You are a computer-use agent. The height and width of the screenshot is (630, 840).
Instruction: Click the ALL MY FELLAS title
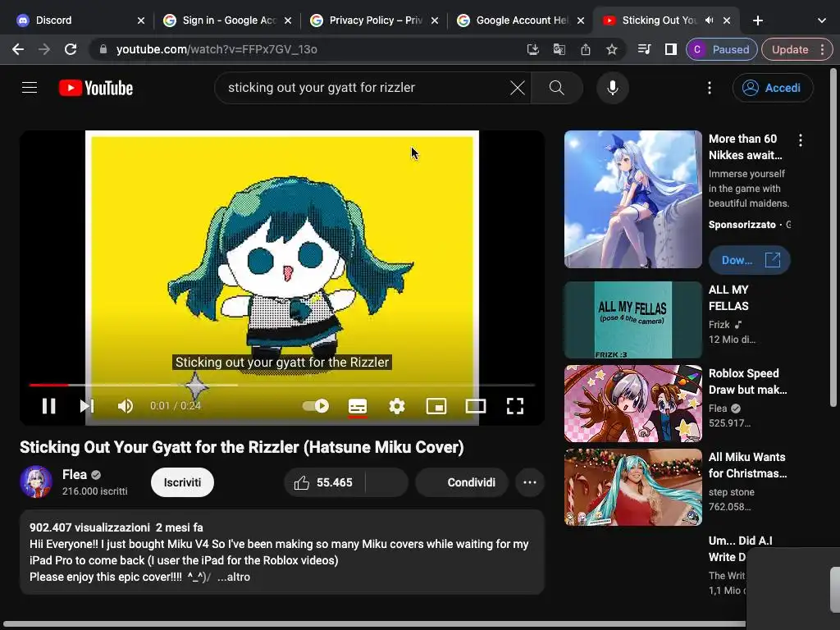(x=728, y=298)
